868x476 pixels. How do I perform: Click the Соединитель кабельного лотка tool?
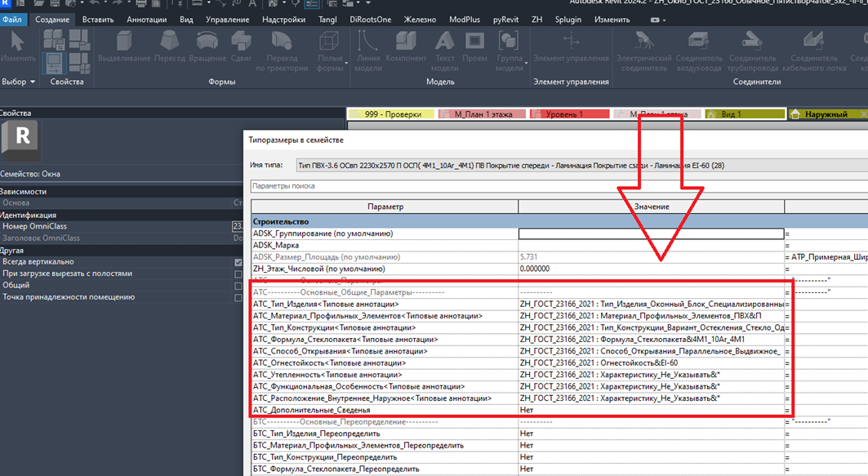point(814,51)
